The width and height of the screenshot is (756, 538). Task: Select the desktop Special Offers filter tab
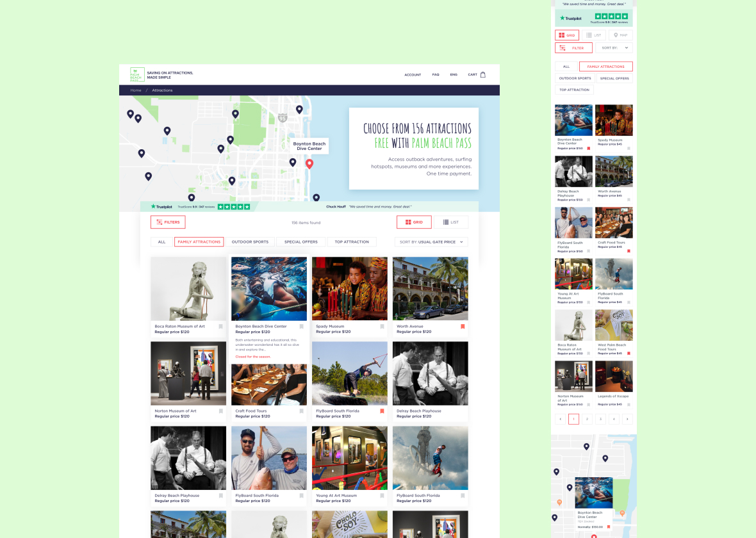tap(301, 242)
